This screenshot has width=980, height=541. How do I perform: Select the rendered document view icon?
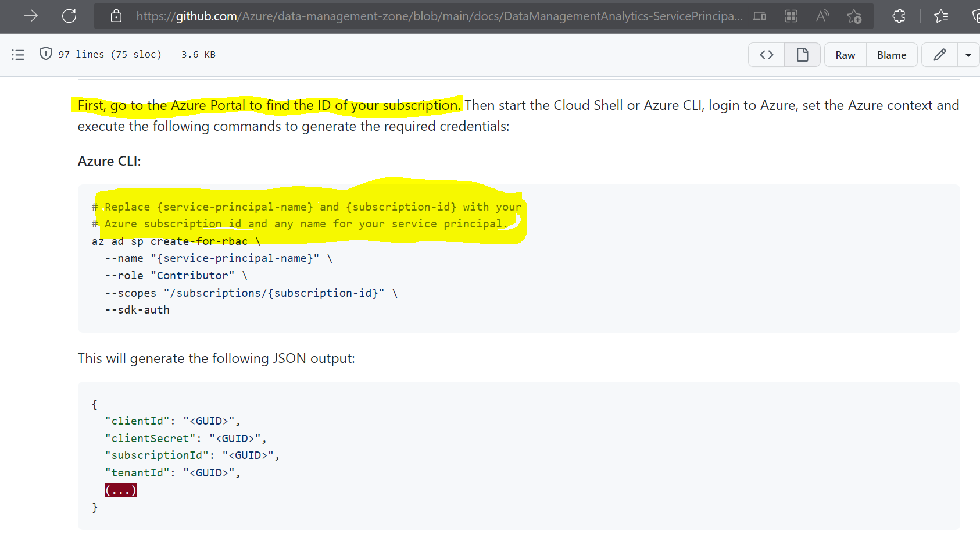[x=802, y=54]
